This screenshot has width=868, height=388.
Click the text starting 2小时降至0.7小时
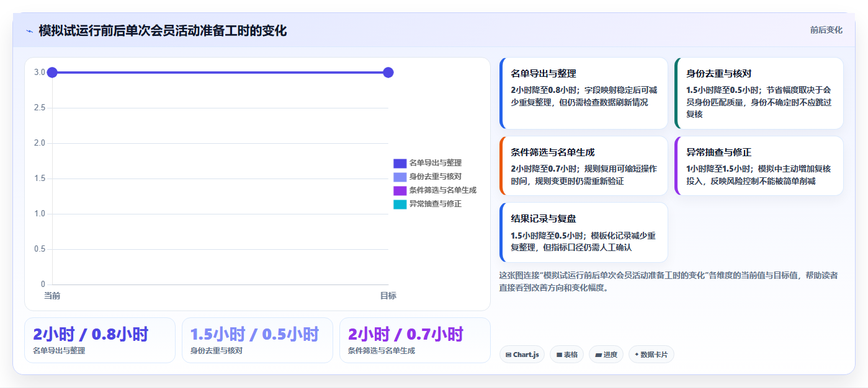coord(583,175)
